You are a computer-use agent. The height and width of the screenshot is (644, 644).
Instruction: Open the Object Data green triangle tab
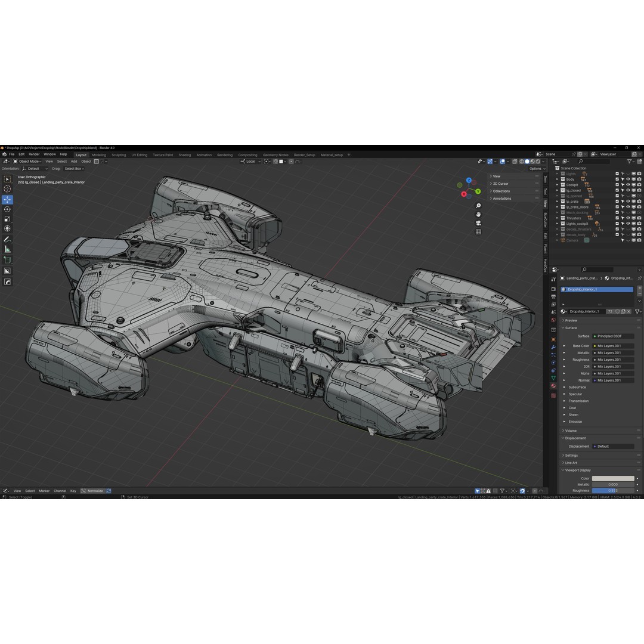click(553, 378)
